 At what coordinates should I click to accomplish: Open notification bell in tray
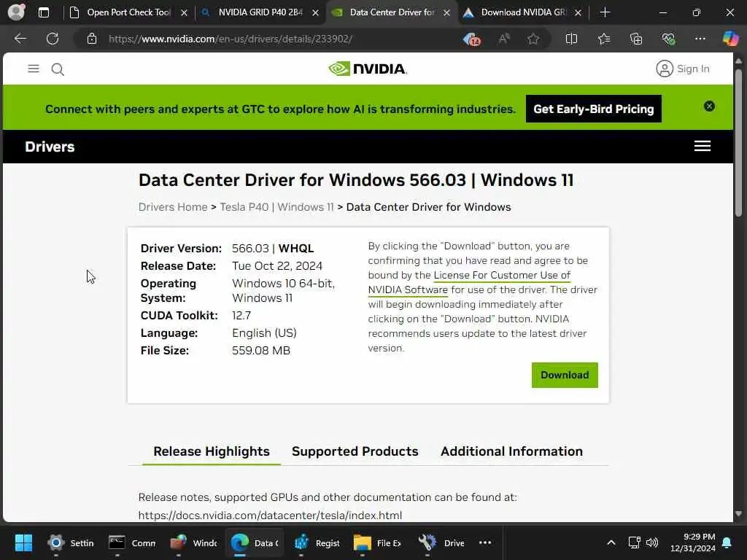(727, 542)
